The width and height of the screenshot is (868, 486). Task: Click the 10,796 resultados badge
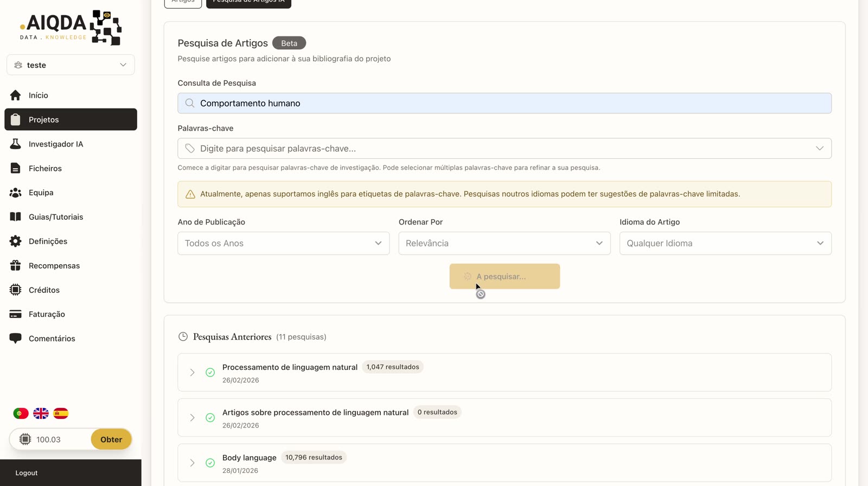point(314,457)
